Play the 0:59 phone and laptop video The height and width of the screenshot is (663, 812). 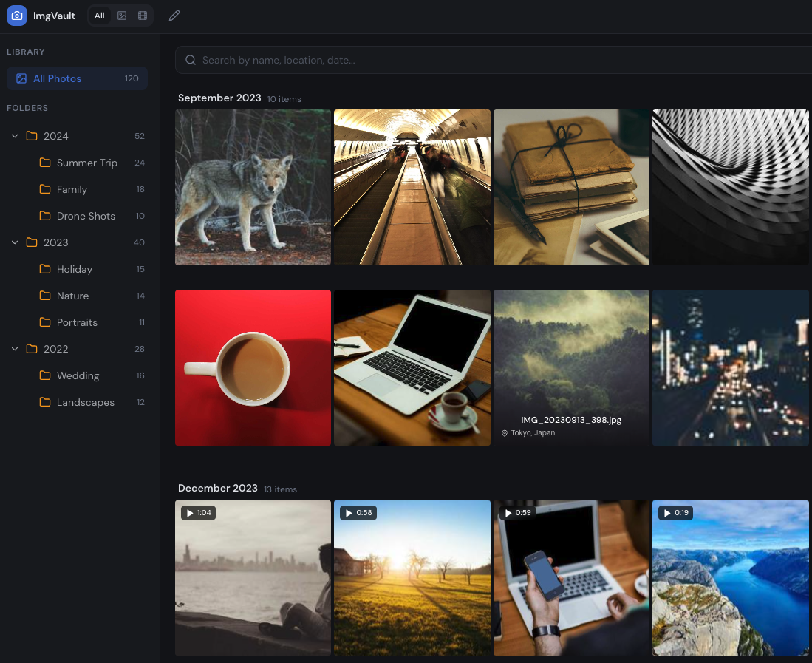coord(571,577)
